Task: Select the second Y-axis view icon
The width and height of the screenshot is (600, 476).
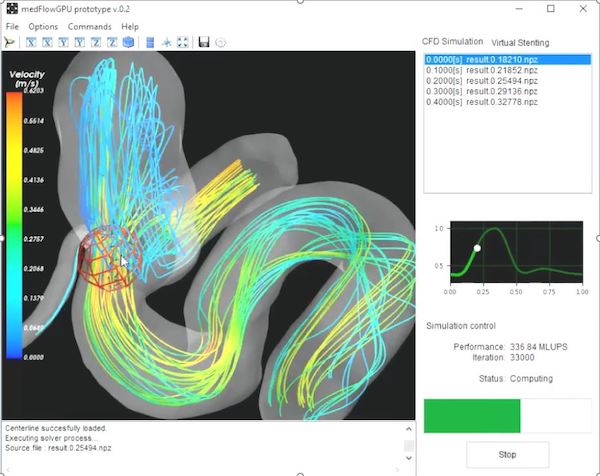Action: (80, 42)
